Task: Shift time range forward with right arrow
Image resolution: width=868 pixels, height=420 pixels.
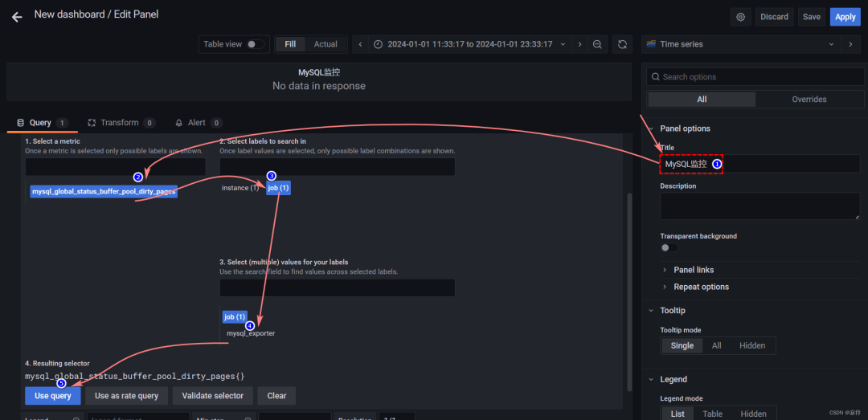Action: (579, 44)
